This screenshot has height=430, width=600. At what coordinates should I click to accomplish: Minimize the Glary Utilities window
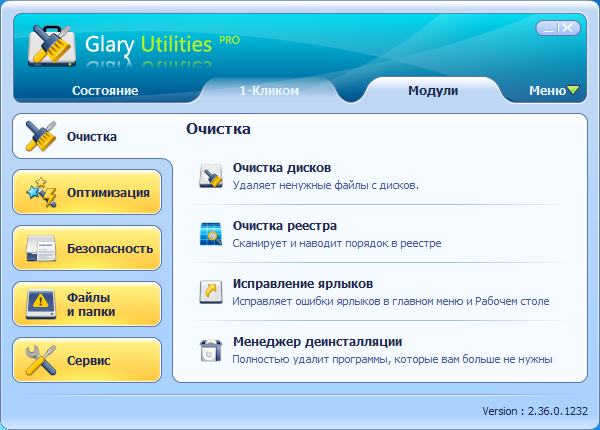click(x=549, y=28)
